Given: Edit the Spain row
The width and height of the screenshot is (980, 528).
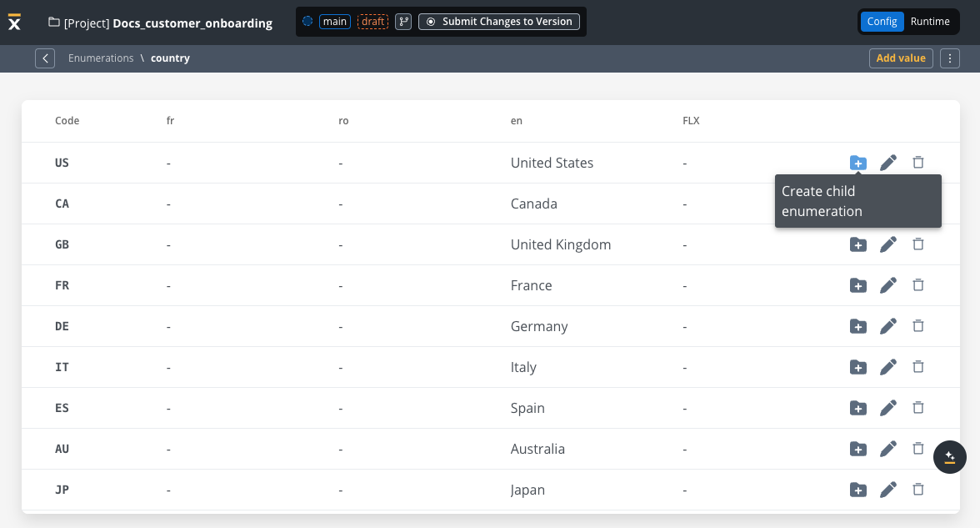Looking at the screenshot, I should coord(888,408).
